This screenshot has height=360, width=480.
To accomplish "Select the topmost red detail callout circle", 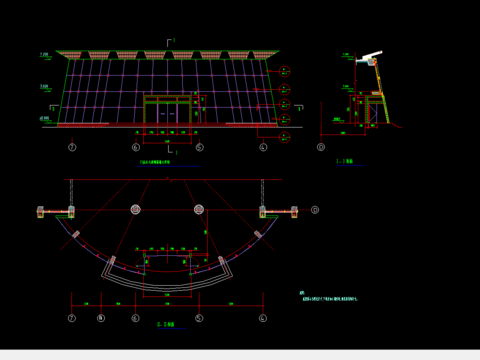I will tap(284, 71).
